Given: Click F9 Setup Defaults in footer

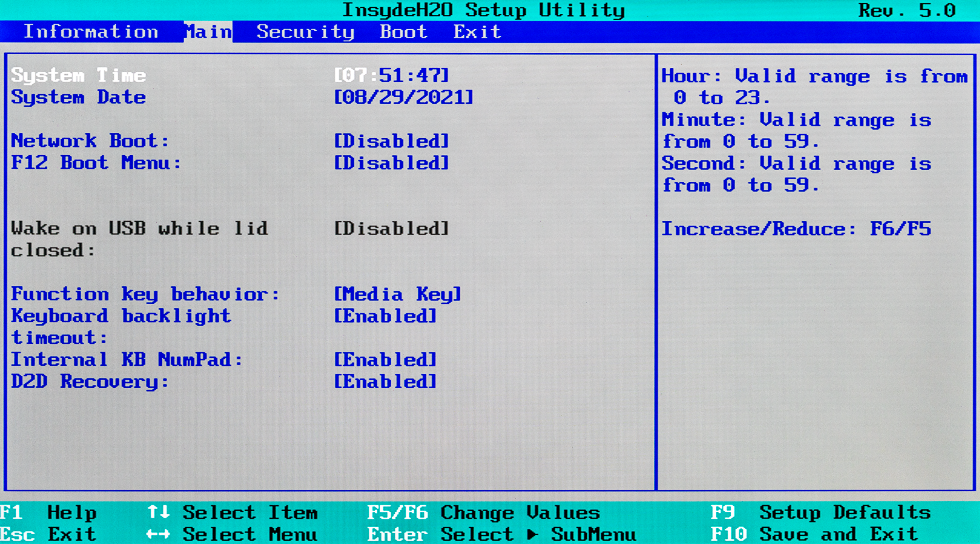Looking at the screenshot, I should pos(820,512).
